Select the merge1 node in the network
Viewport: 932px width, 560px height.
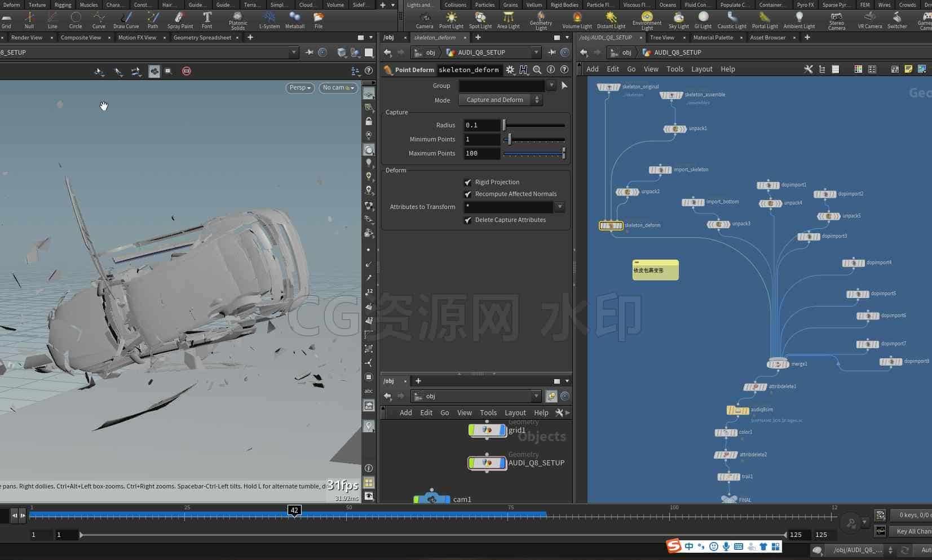(x=778, y=364)
